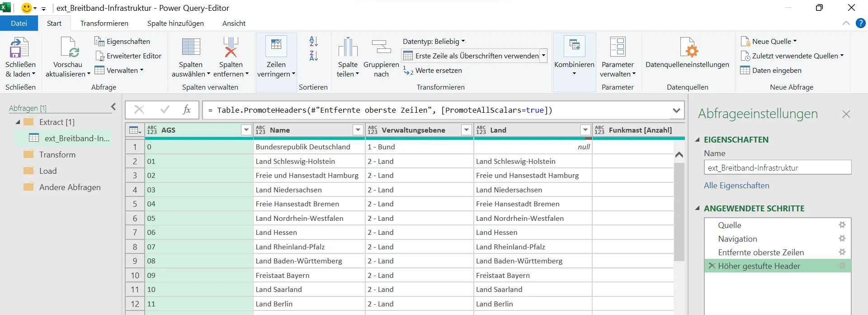Click Spalte teilen icon
This screenshot has height=315, width=868.
pos(348,47)
